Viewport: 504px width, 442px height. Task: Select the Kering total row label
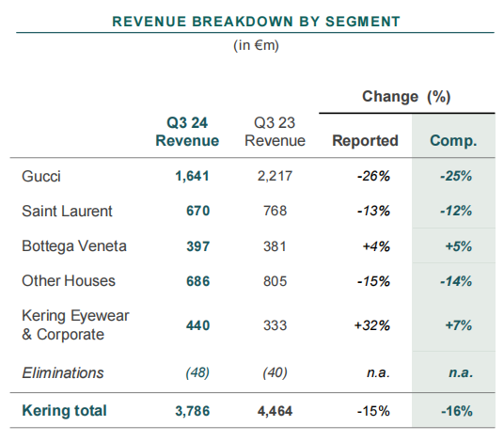[64, 411]
